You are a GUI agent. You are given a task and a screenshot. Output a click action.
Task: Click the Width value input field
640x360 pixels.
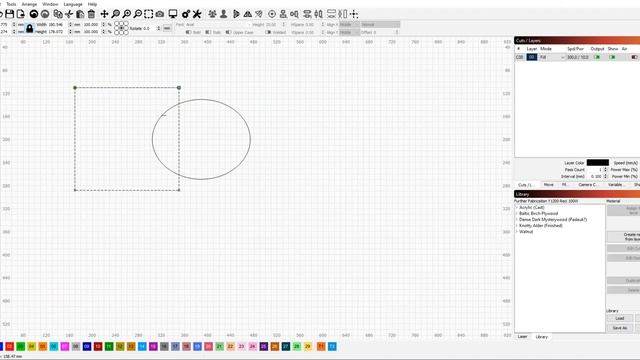click(x=58, y=24)
